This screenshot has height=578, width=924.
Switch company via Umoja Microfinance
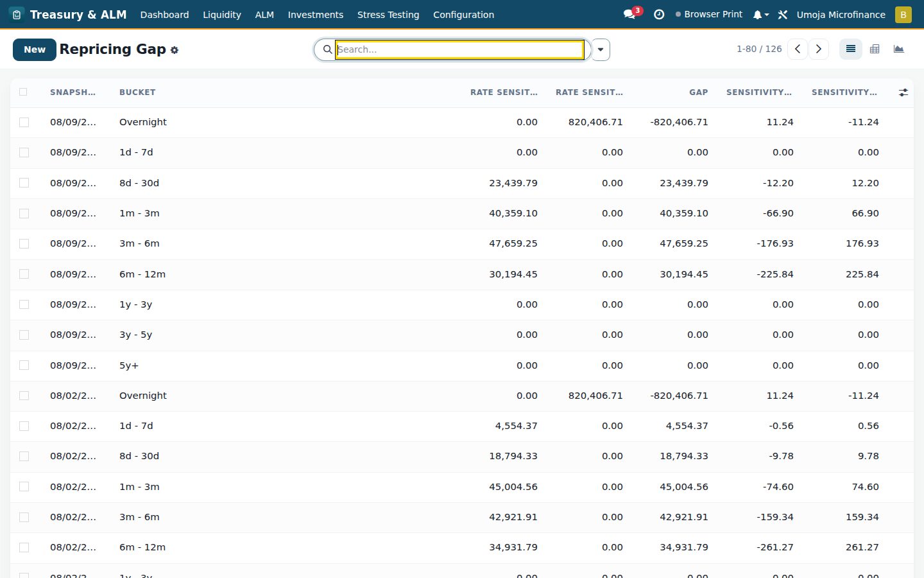tap(841, 14)
